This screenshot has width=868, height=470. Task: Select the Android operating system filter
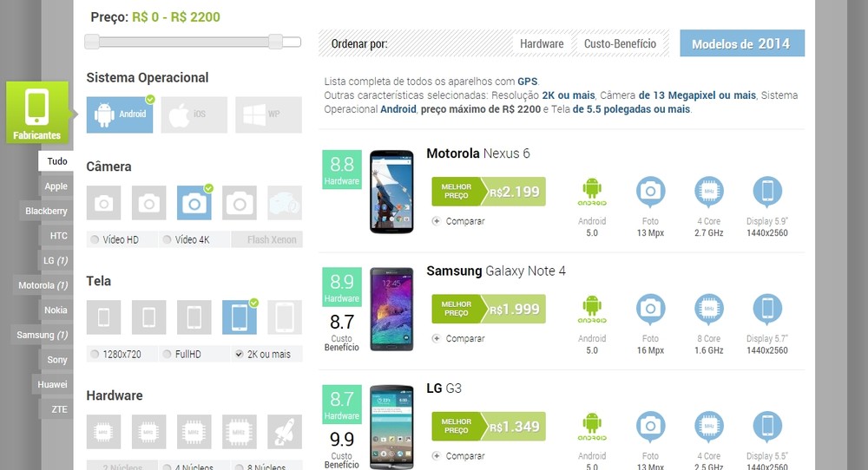pos(120,114)
